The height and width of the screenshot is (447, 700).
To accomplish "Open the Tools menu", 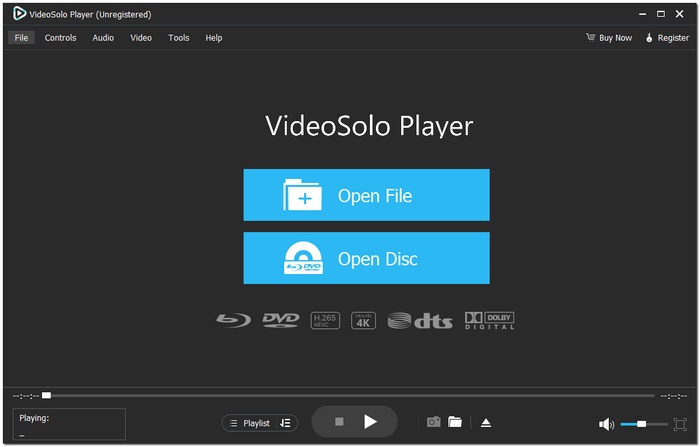I will click(x=179, y=38).
